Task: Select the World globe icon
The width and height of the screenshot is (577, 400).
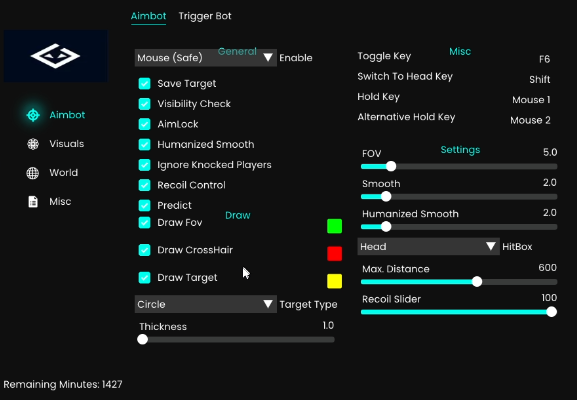Action: 33,173
